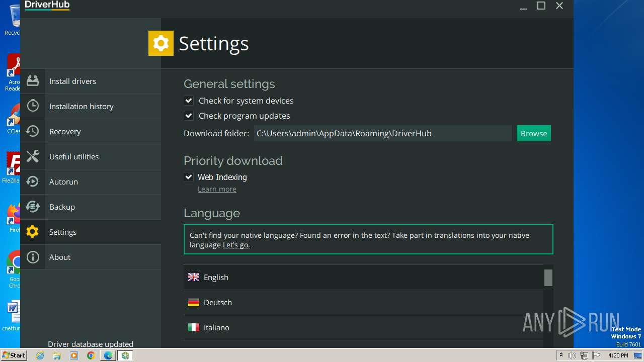Click the Recovery sidebar icon
Viewport: 644px width, 362px height.
coord(33,131)
